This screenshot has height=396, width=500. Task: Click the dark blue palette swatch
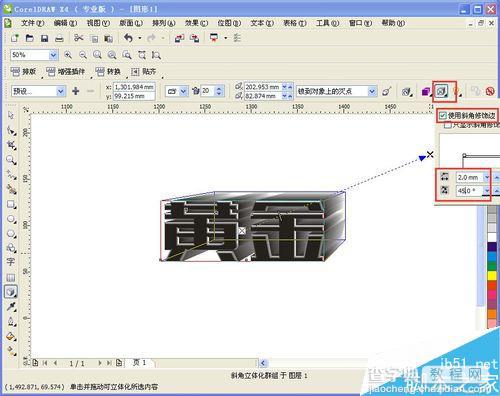click(x=492, y=247)
